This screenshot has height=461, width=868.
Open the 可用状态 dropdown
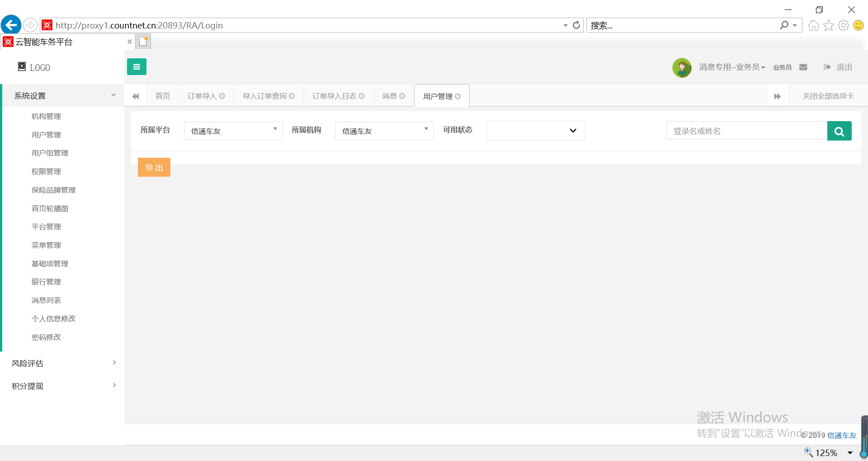click(x=536, y=131)
